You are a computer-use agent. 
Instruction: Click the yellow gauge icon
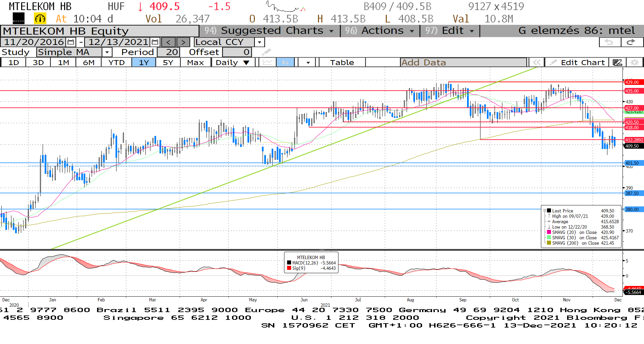click(x=40, y=18)
